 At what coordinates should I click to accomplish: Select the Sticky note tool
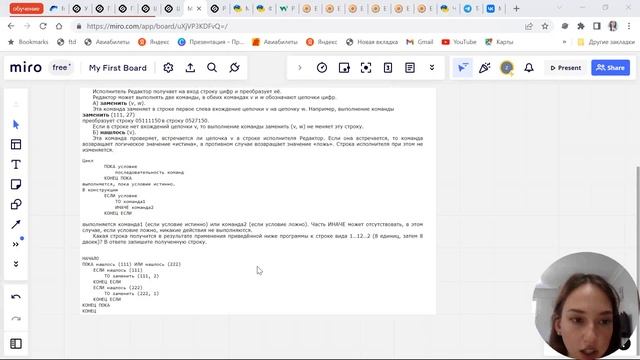click(16, 184)
